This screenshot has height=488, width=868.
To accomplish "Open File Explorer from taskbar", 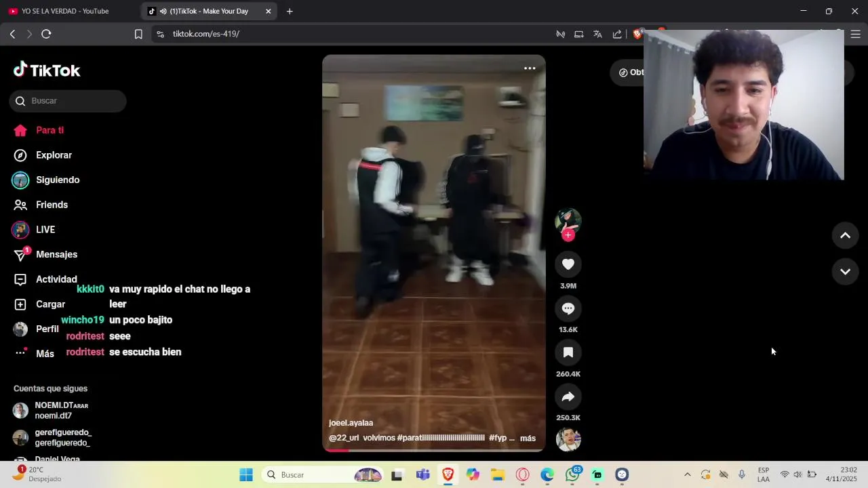I will coord(498,474).
